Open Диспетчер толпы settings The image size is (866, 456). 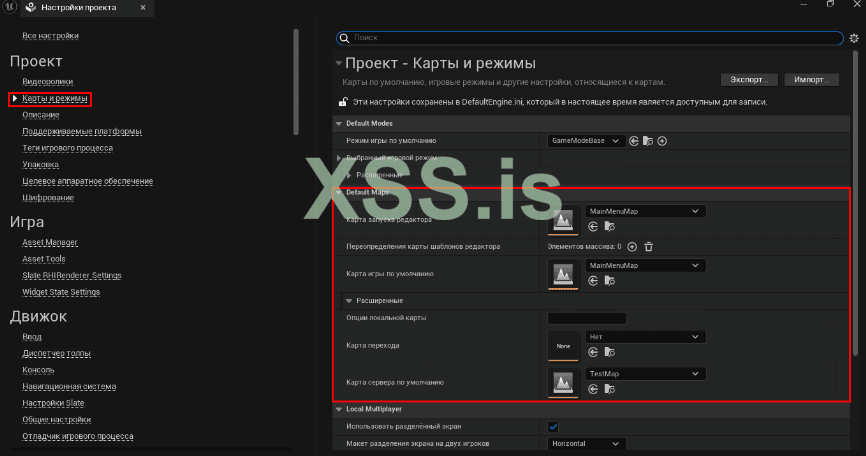click(x=56, y=353)
